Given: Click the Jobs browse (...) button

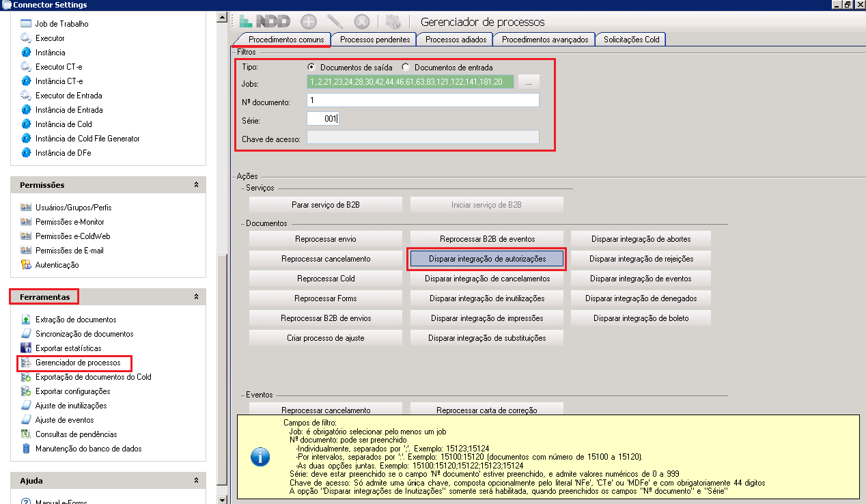Looking at the screenshot, I should point(529,82).
